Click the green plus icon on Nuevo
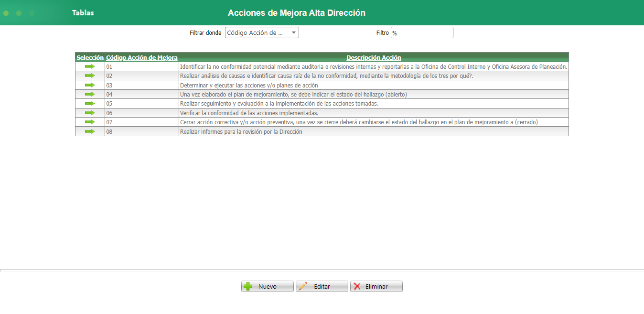The height and width of the screenshot is (314, 644). [248, 286]
